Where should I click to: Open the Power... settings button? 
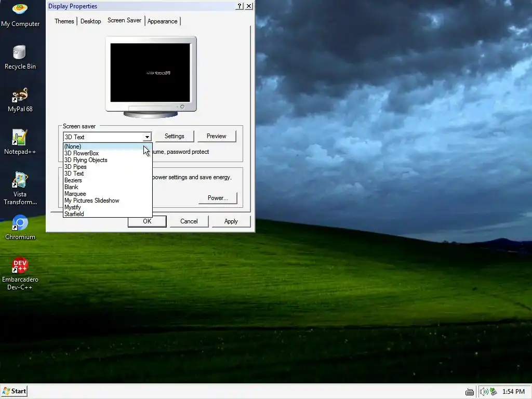coord(218,198)
